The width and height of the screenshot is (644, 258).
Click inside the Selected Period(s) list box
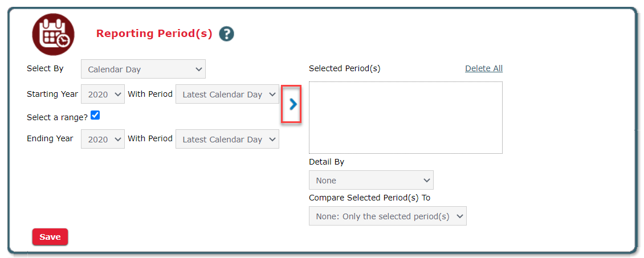(405, 117)
